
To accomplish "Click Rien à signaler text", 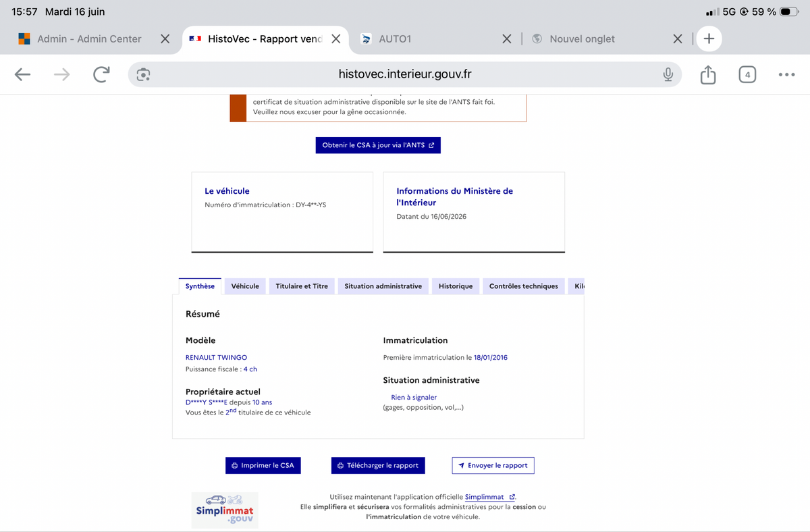I will pyautogui.click(x=414, y=397).
